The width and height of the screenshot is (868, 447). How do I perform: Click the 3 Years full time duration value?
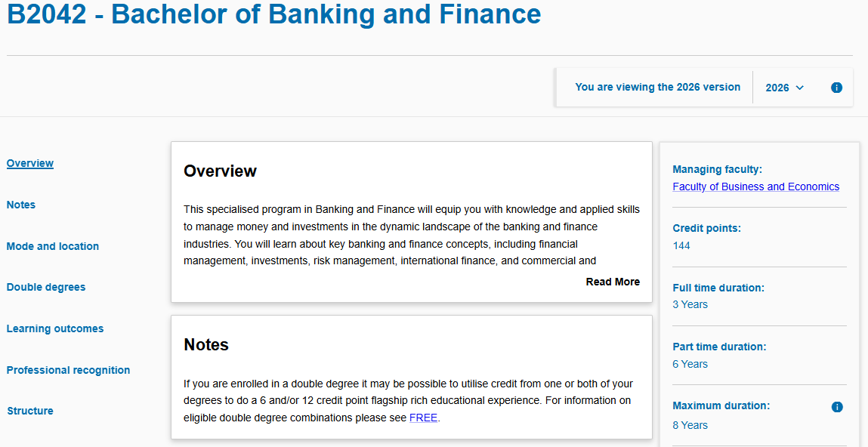click(690, 304)
